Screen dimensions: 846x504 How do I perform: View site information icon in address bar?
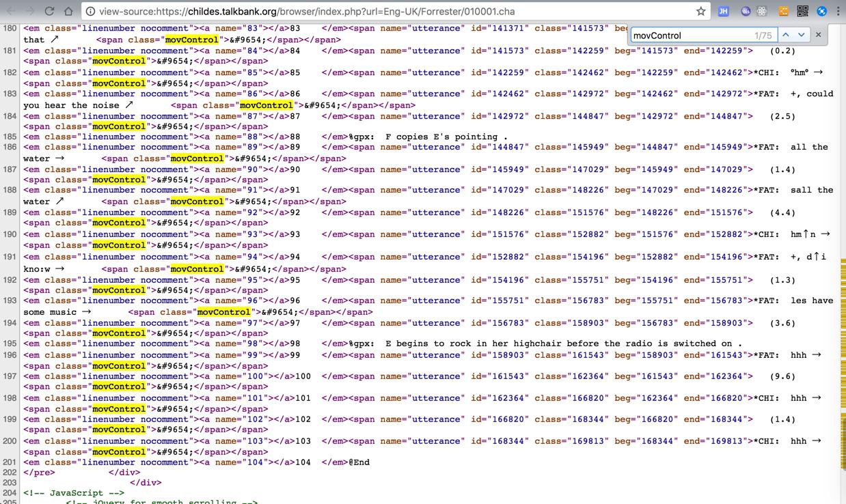pos(90,12)
